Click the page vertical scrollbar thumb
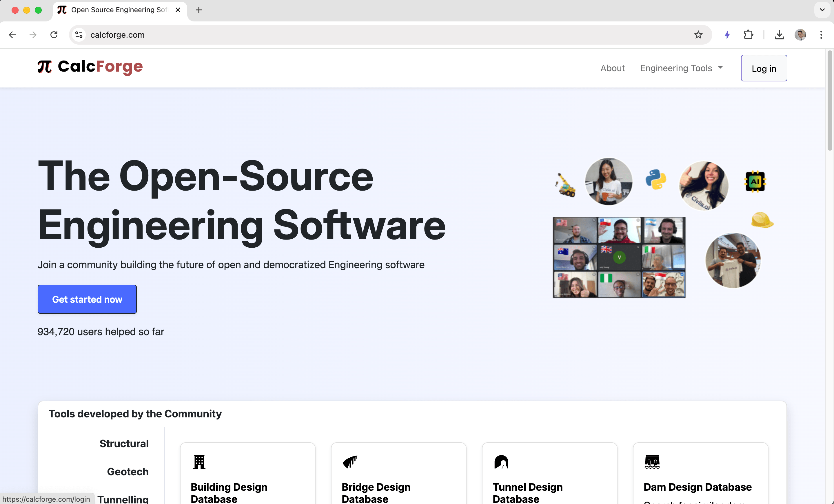Image resolution: width=834 pixels, height=504 pixels. 830,101
